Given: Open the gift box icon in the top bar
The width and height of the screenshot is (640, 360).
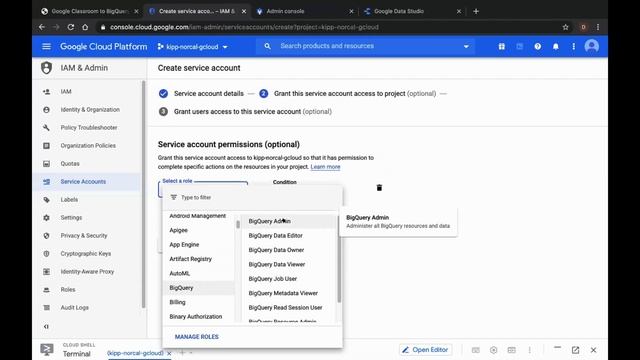Looking at the screenshot, I should tap(502, 47).
